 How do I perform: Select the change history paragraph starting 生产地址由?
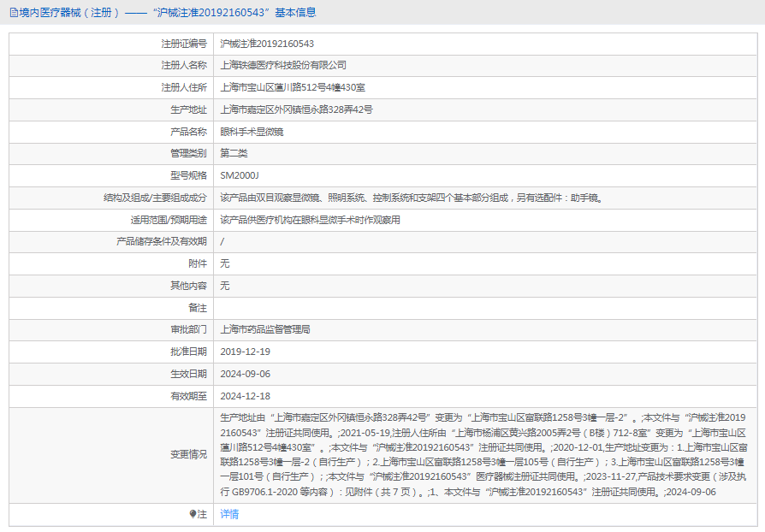(483, 455)
